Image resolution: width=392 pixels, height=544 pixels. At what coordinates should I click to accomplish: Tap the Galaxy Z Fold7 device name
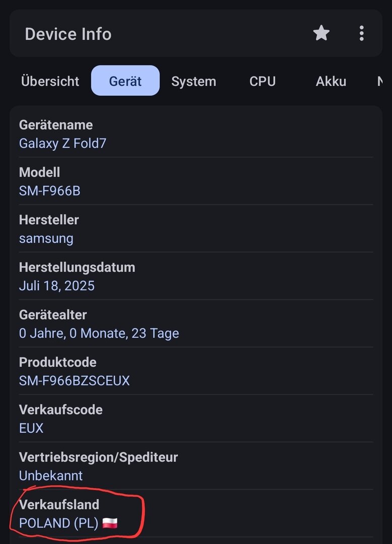tap(62, 144)
